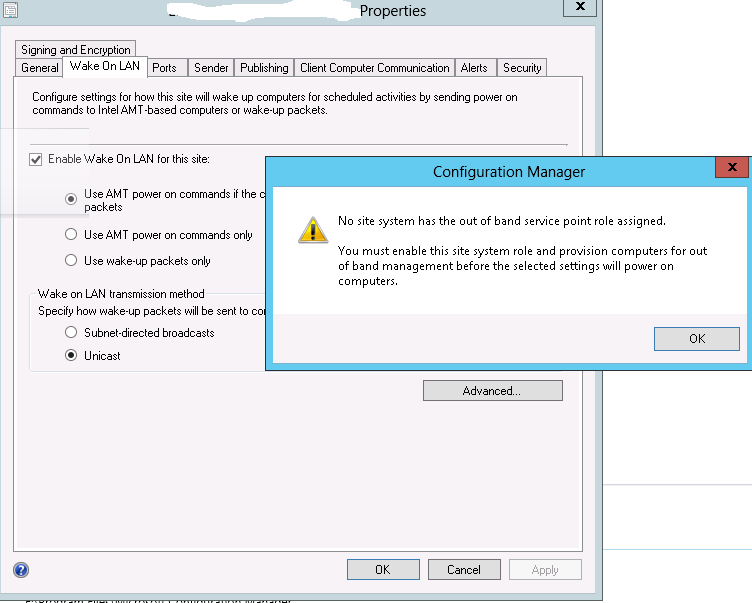Viewport: 752px width, 603px height.
Task: Click 'You must enable this site system role' text
Action: [x=522, y=266]
